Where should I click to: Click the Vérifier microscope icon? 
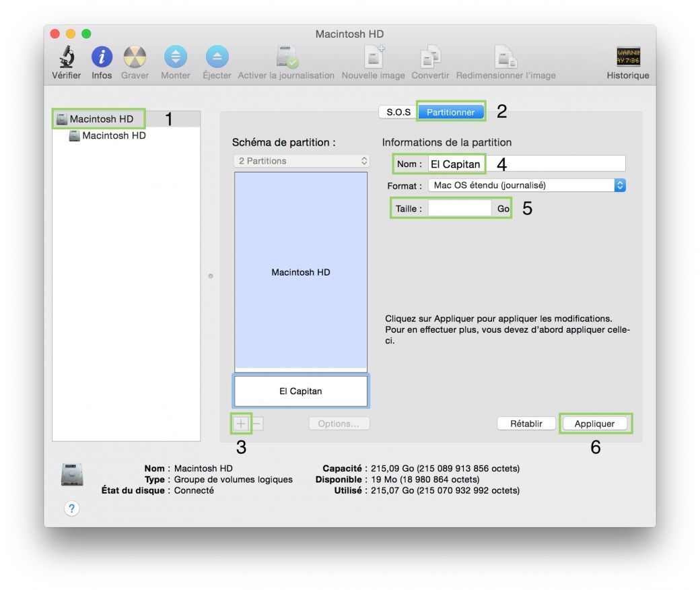pos(67,57)
